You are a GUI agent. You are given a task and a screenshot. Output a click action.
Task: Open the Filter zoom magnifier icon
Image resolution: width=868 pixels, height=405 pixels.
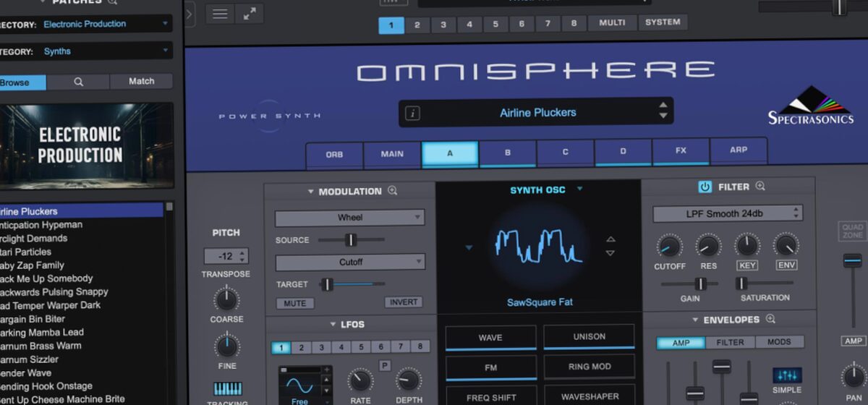(760, 187)
